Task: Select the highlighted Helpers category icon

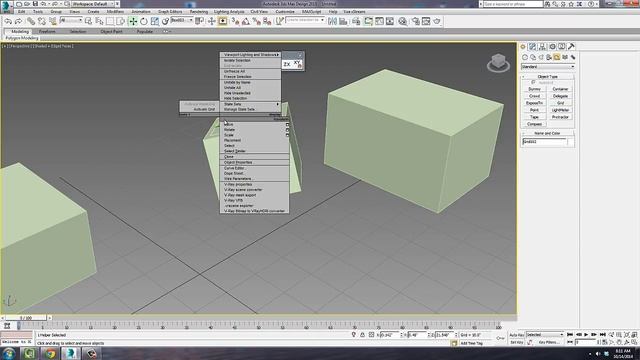Action: pyautogui.click(x=557, y=57)
